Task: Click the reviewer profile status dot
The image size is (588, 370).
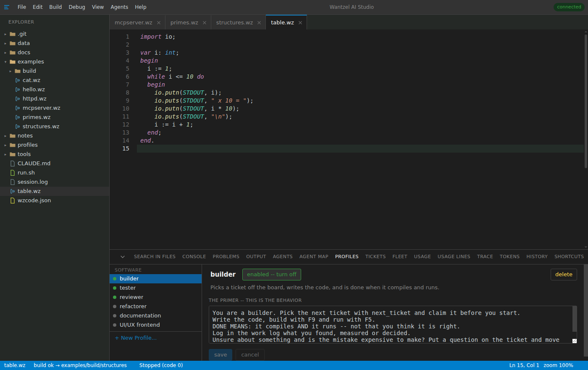Action: tap(115, 297)
